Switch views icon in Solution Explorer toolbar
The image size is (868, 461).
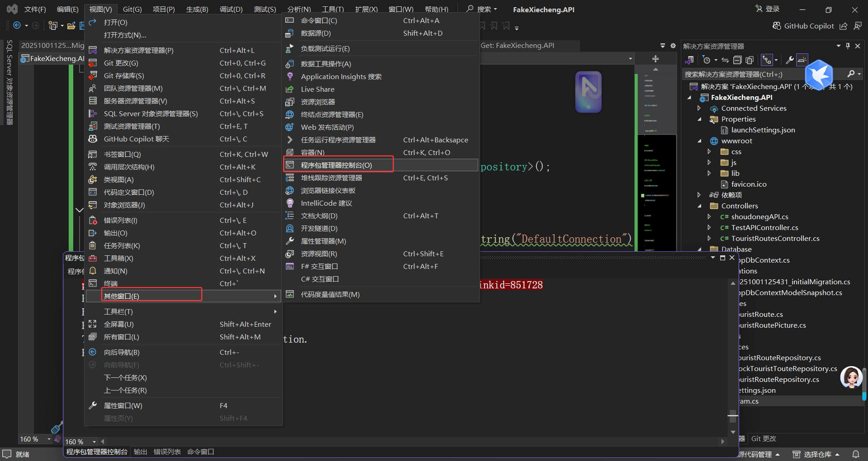(x=689, y=60)
